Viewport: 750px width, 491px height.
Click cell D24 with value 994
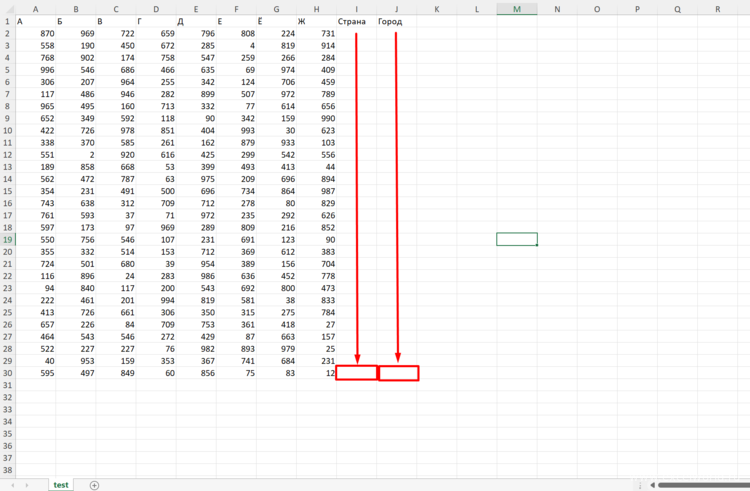(x=156, y=300)
